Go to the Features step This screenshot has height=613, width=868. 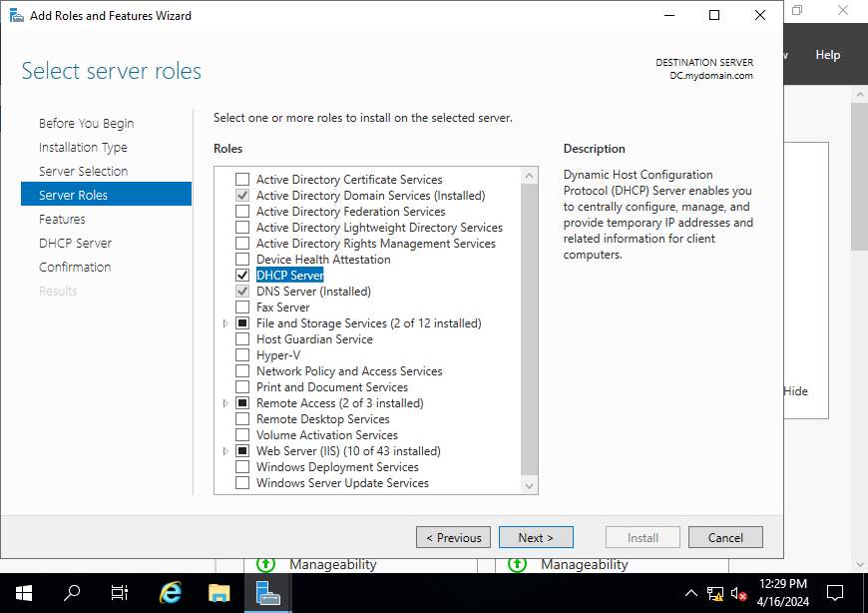click(x=62, y=220)
